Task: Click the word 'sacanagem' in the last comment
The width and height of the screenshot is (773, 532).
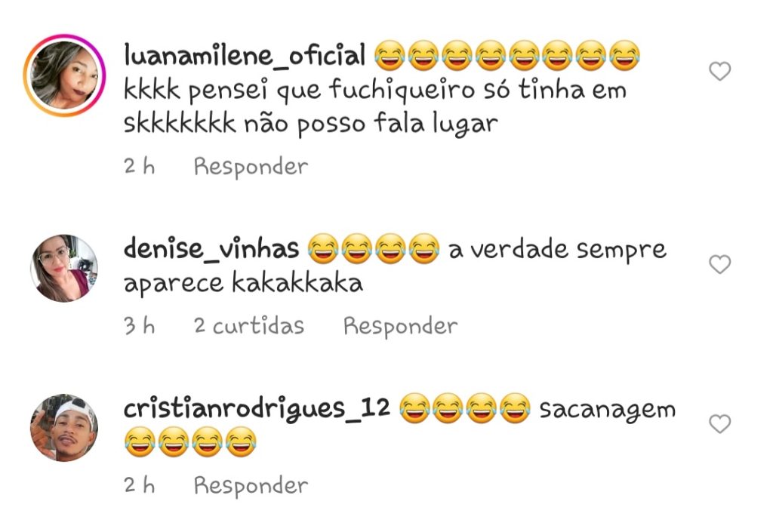Action: (608, 409)
